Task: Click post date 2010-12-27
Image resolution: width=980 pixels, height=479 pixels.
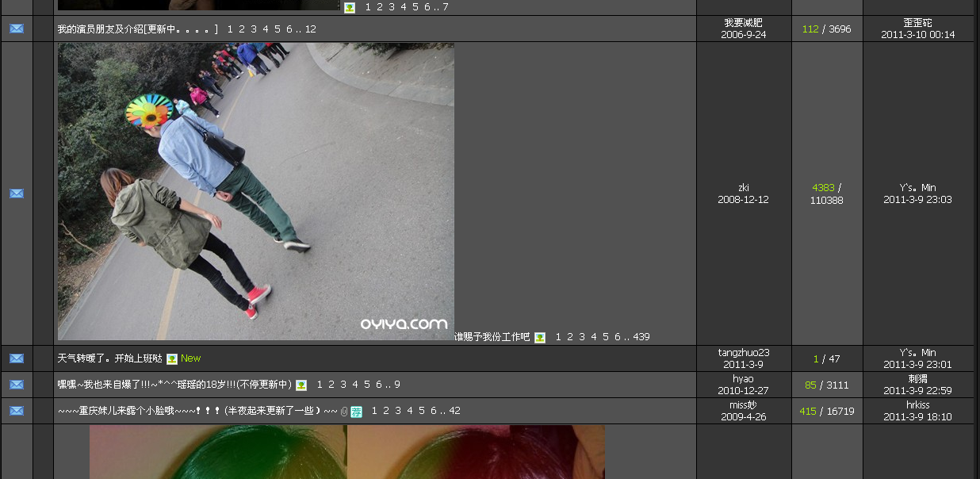Action: coord(744,391)
